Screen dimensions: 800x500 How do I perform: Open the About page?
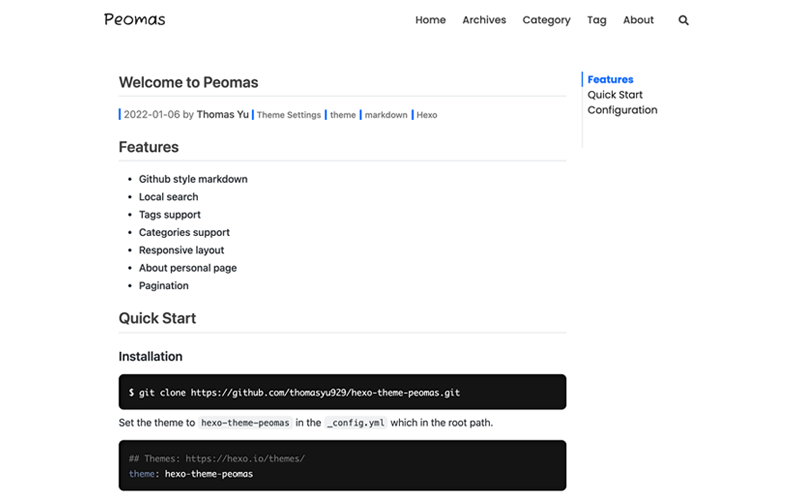click(638, 20)
